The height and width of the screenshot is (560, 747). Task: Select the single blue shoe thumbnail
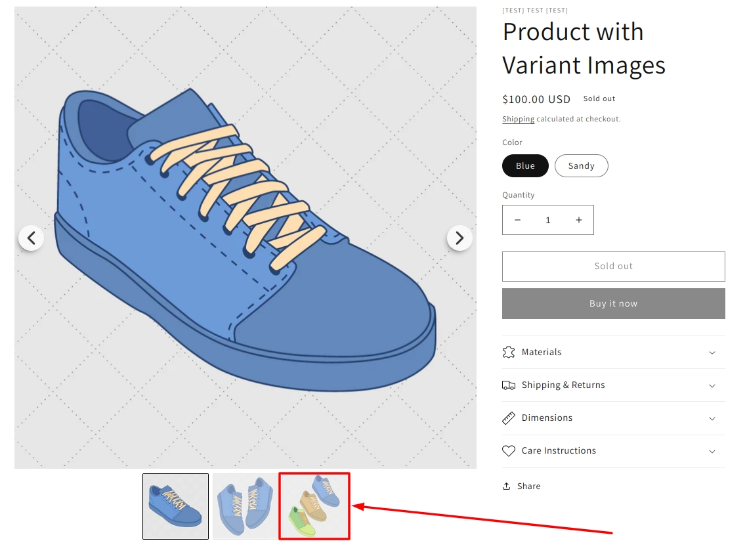pos(175,506)
